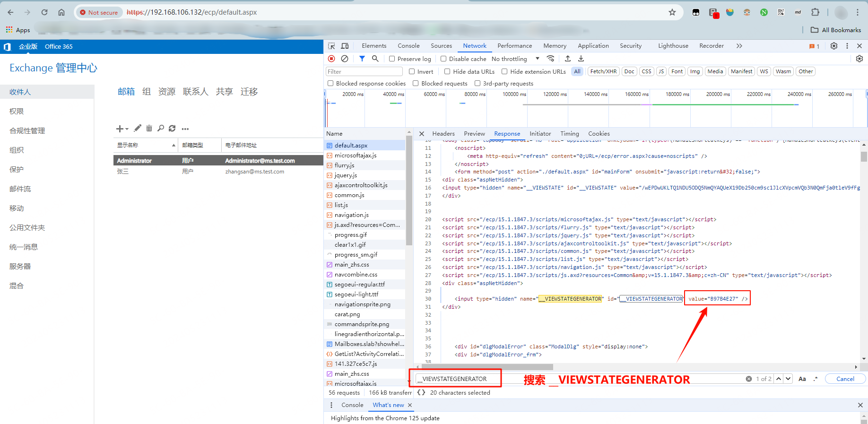Toggle the network filter funnel icon
The width and height of the screenshot is (868, 424).
click(x=362, y=59)
